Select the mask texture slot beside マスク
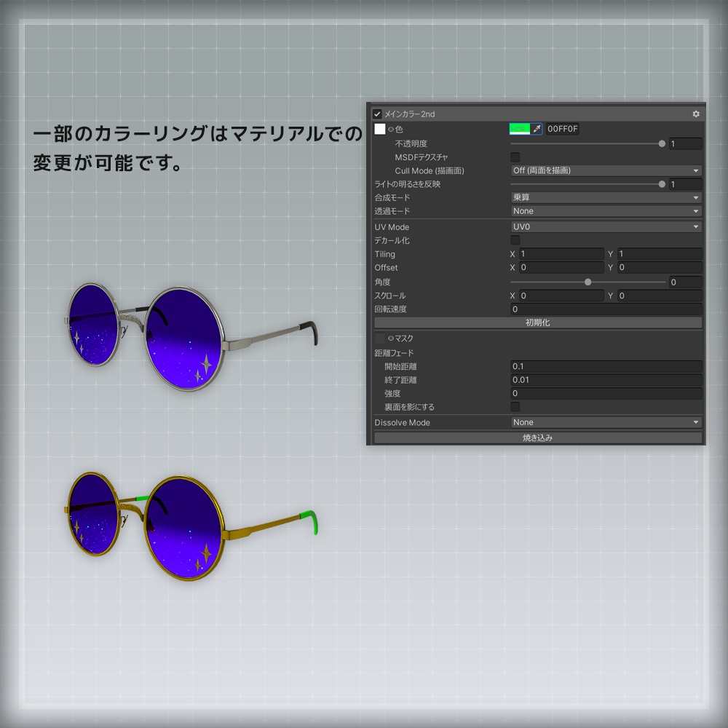The image size is (728, 728). pos(380,338)
